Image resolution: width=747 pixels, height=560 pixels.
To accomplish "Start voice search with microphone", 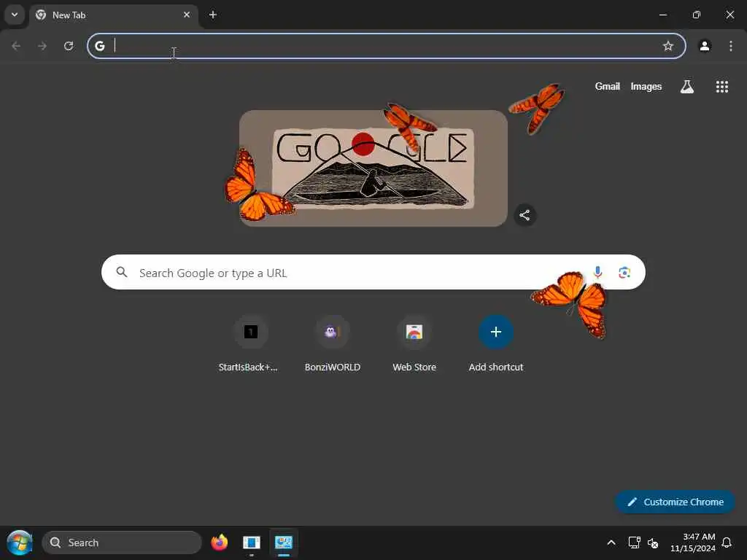I will click(x=597, y=273).
